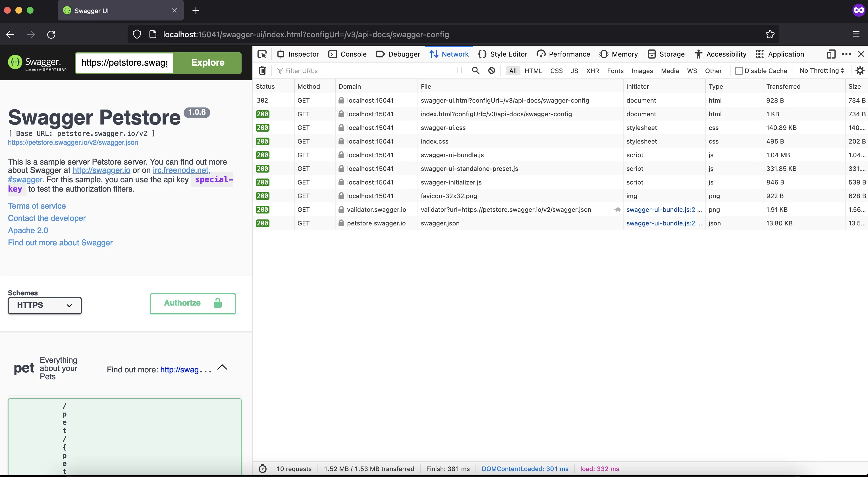Filter requests by JS type

pyautogui.click(x=574, y=71)
